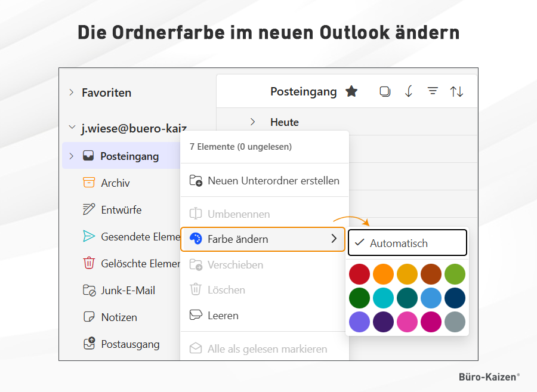Expand the Posteingang folder chevron

72,156
